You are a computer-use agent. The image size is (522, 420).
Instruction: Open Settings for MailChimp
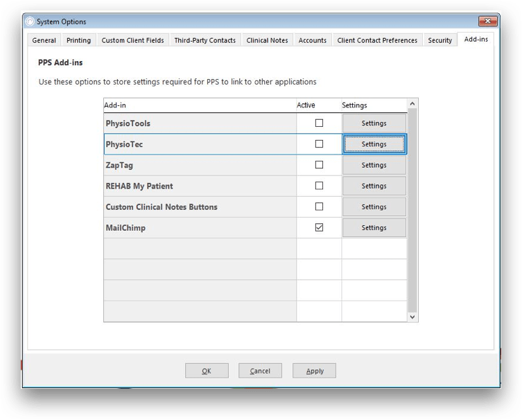(374, 228)
